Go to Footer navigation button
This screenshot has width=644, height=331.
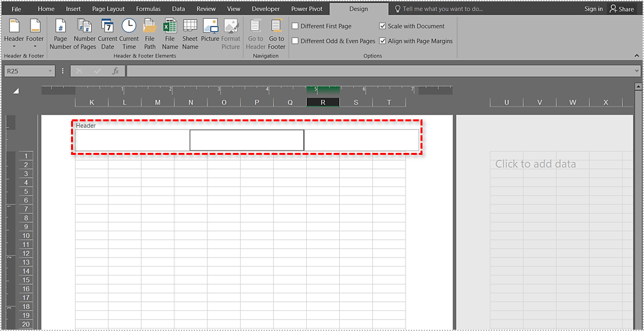(276, 34)
